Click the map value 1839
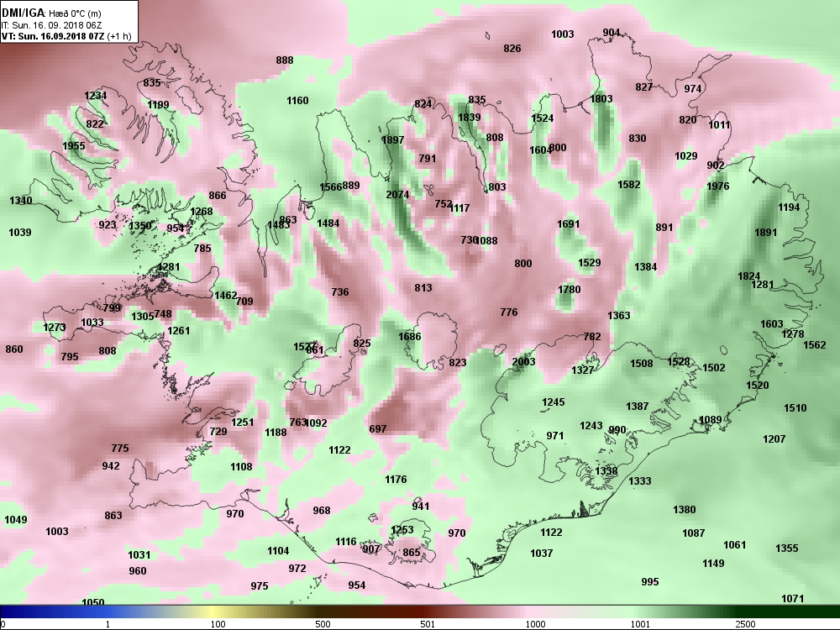This screenshot has width=840, height=630. tap(470, 118)
